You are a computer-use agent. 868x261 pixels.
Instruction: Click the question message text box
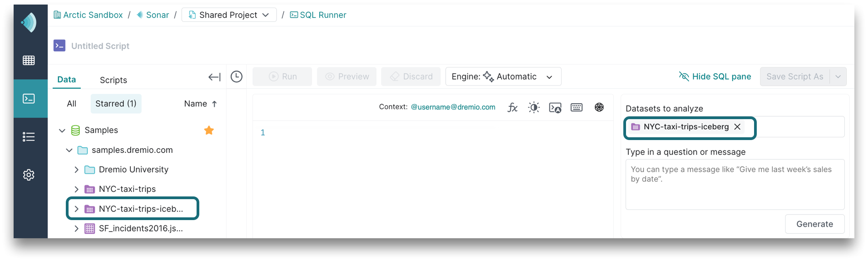735,184
